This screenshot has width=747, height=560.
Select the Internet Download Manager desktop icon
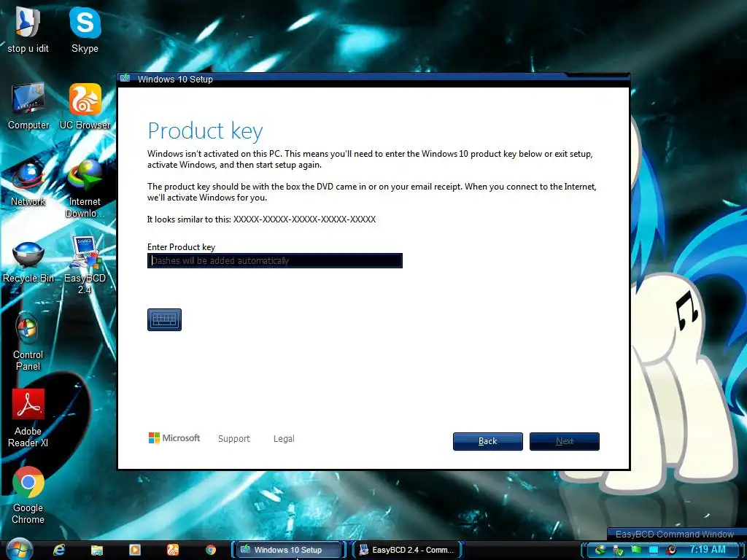click(85, 189)
